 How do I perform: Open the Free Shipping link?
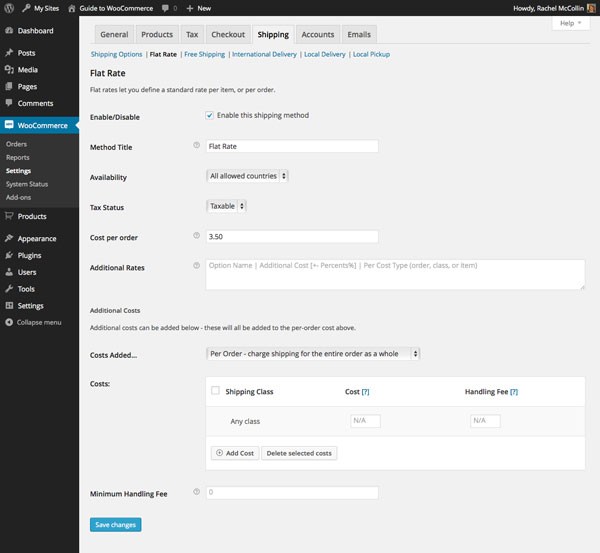coord(205,54)
